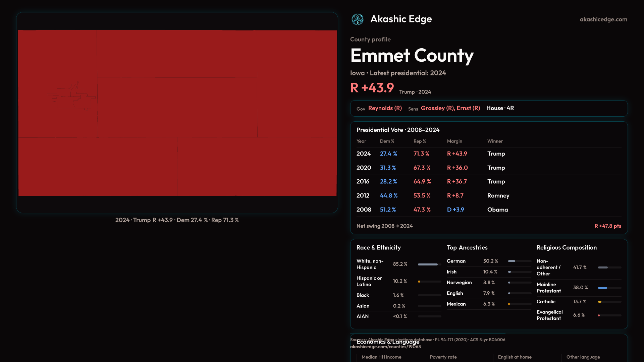Open the Economics & Language section header
Viewport: 644px width, 362px height.
point(388,342)
